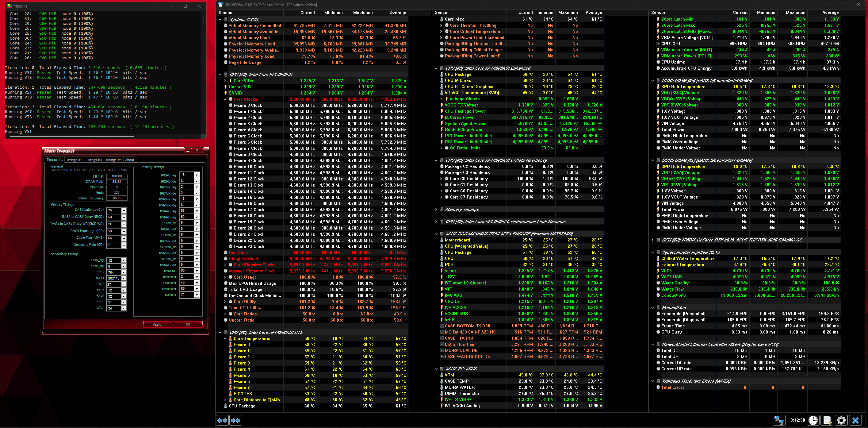Click the DRAM Frequency field showing 8533
This screenshot has height=428, width=868.
pyautogui.click(x=117, y=198)
